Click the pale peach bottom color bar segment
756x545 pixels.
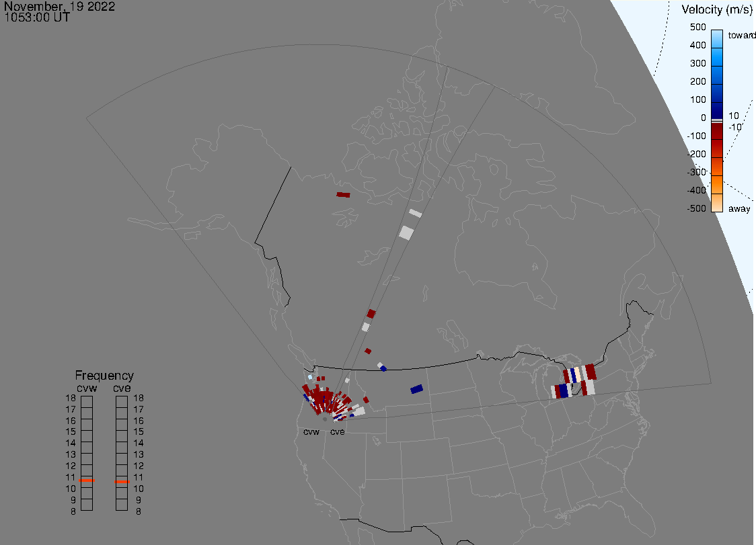717,203
